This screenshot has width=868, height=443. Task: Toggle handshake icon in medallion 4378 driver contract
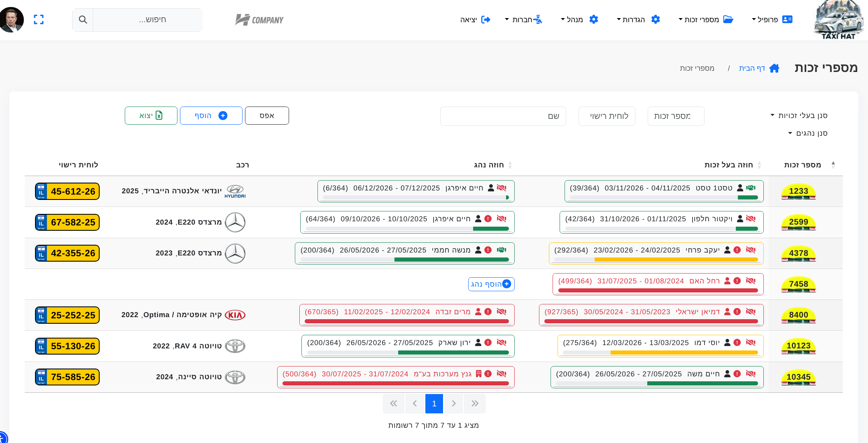[501, 250]
